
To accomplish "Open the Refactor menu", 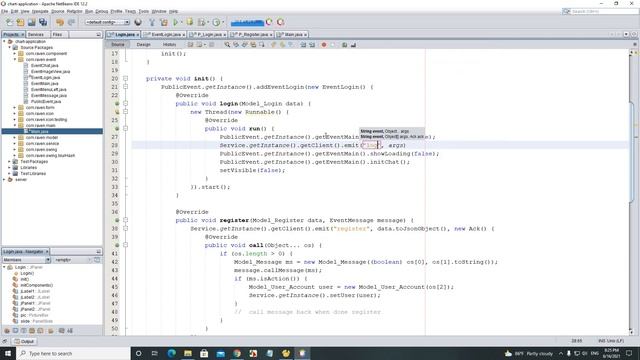I will [x=74, y=11].
